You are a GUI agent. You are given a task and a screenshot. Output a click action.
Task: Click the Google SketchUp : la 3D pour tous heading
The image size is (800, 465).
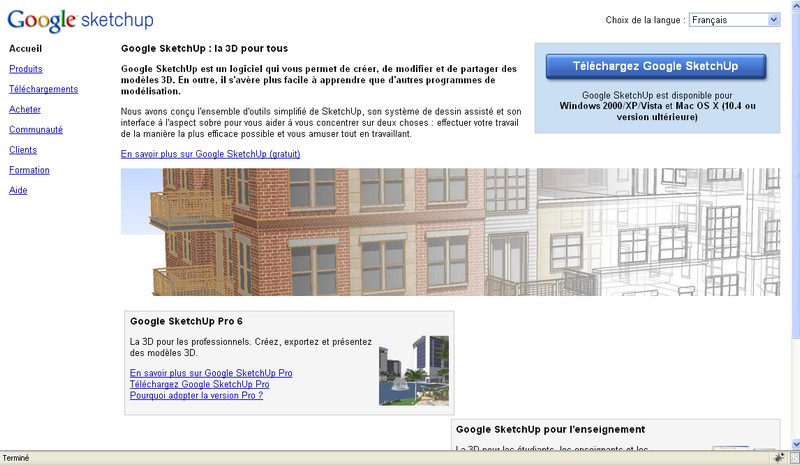click(x=204, y=48)
